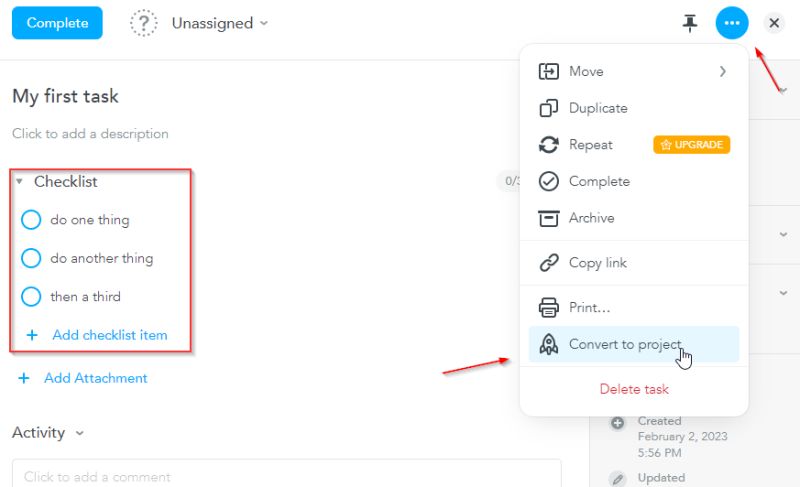
Task: Click the comment input box
Action: [287, 474]
